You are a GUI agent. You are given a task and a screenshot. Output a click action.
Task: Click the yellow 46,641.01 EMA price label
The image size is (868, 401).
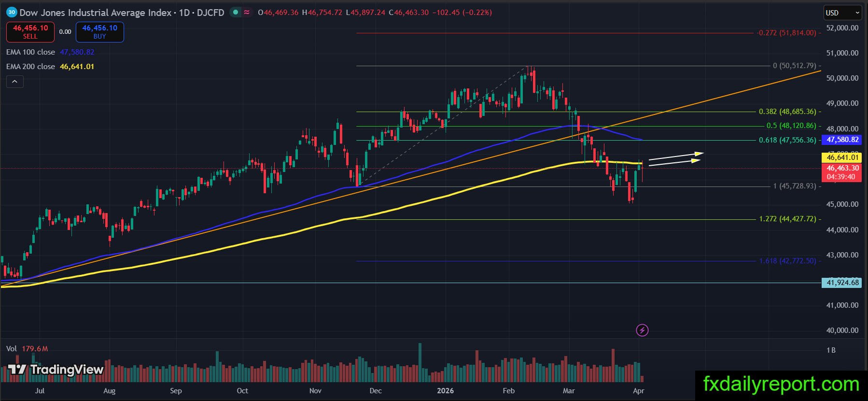[x=842, y=157]
